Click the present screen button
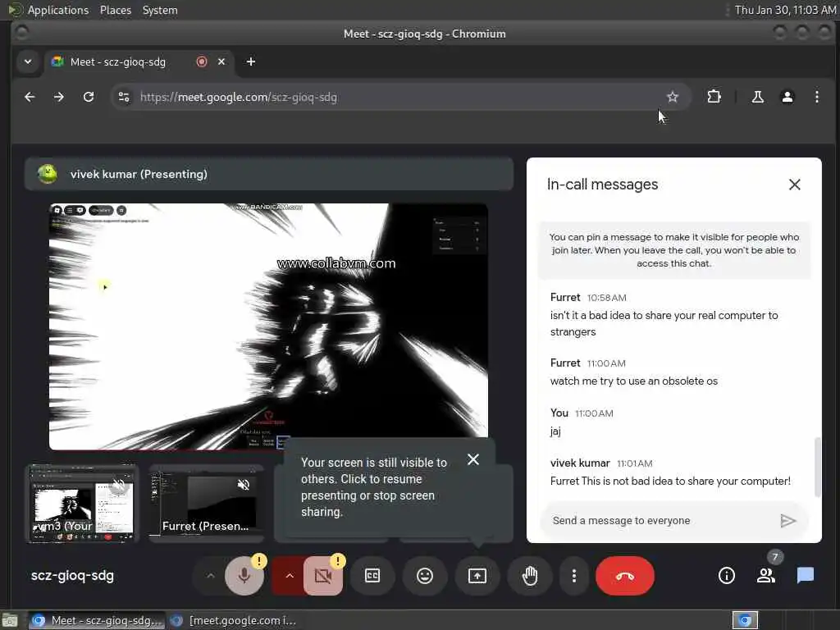The width and height of the screenshot is (840, 630). pos(477,576)
